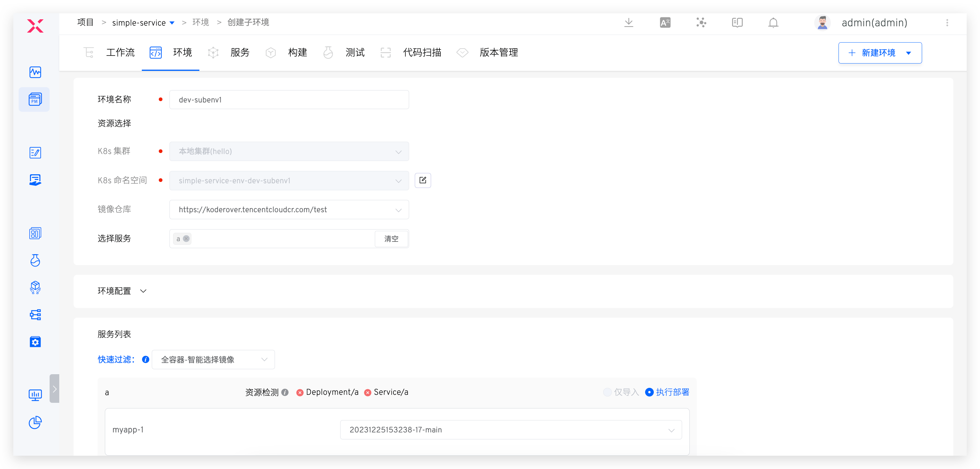980x469 pixels.
Task: Click the 快速过滤 link label
Action: click(x=116, y=360)
